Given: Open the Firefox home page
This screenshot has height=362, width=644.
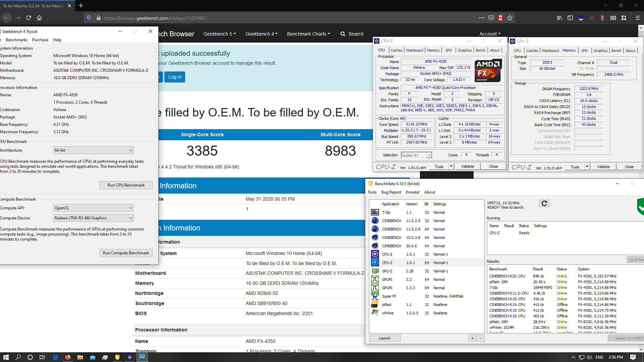Looking at the screenshot, I should (x=39, y=18).
